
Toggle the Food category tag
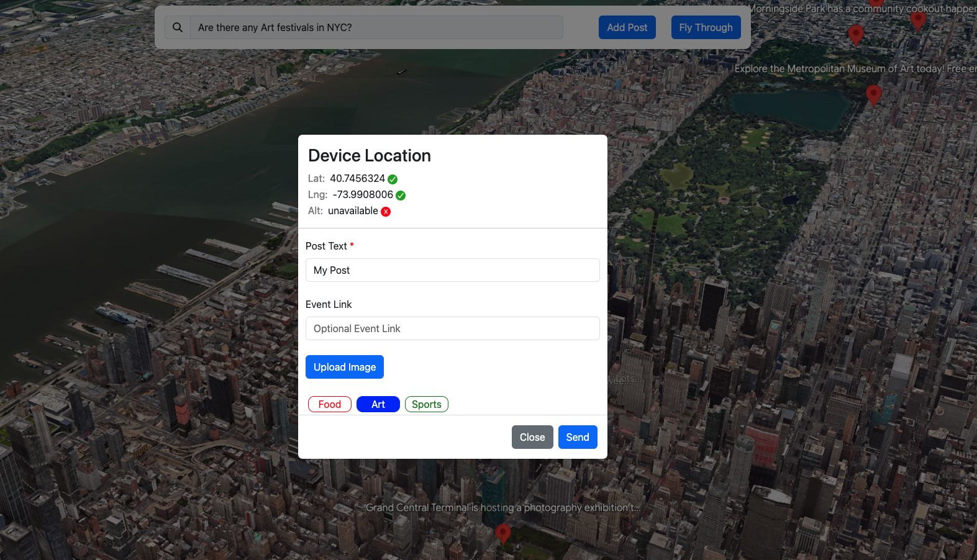click(330, 404)
